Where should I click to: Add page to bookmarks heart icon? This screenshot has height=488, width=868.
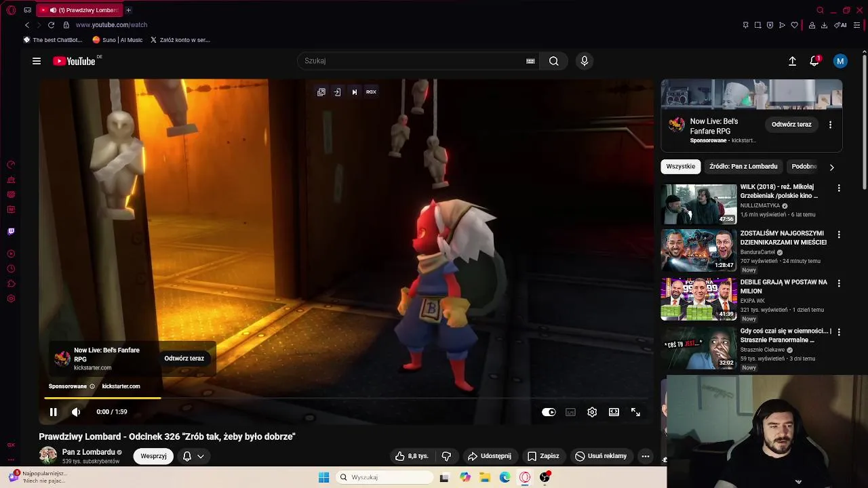794,25
